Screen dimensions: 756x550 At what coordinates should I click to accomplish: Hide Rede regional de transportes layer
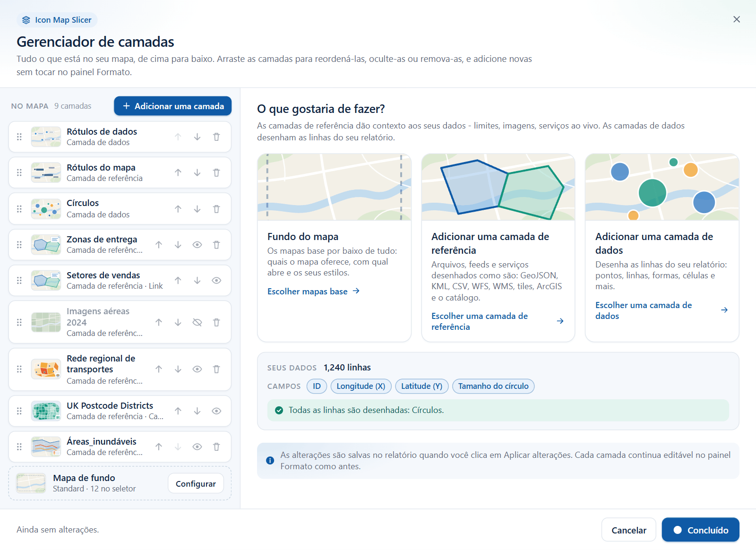(x=197, y=370)
